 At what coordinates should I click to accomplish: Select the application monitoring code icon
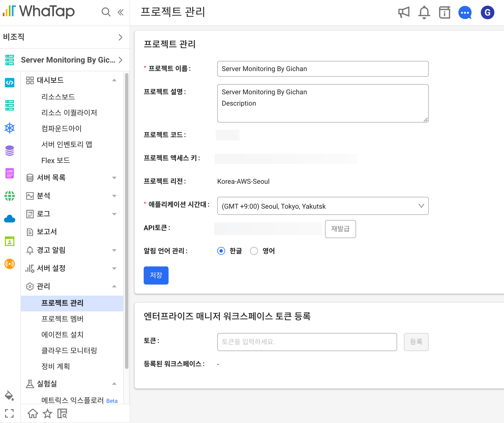click(10, 83)
